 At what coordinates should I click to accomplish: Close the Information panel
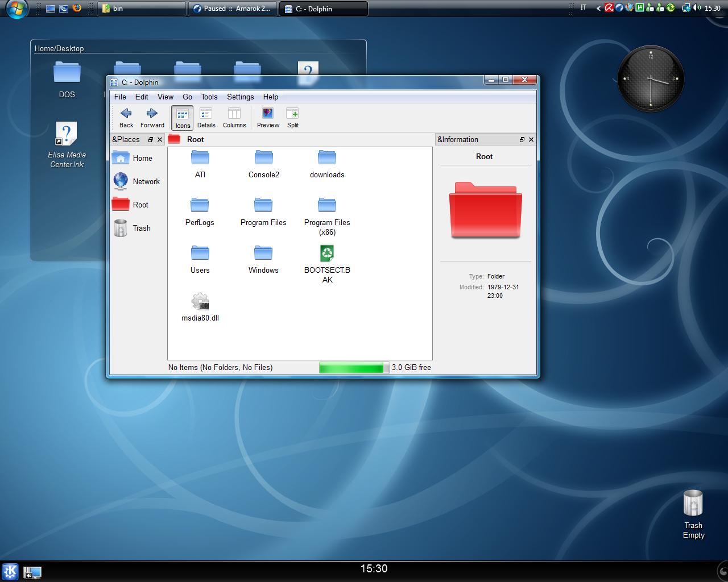531,139
